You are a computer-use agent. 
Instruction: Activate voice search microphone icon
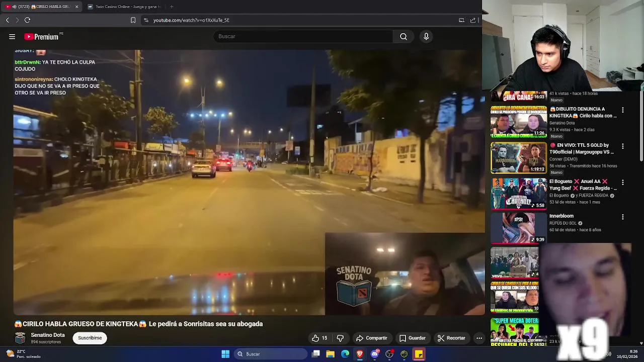(426, 36)
